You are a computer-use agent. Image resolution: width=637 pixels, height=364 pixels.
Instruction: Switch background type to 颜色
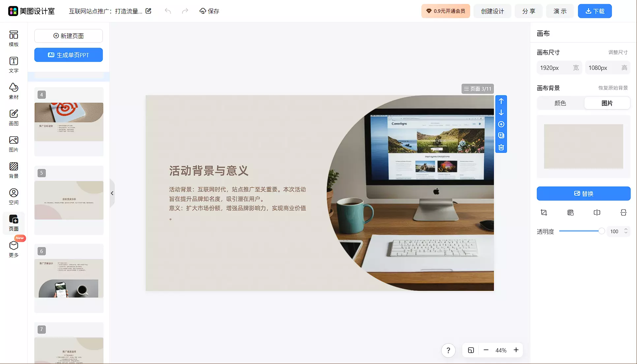click(x=560, y=103)
